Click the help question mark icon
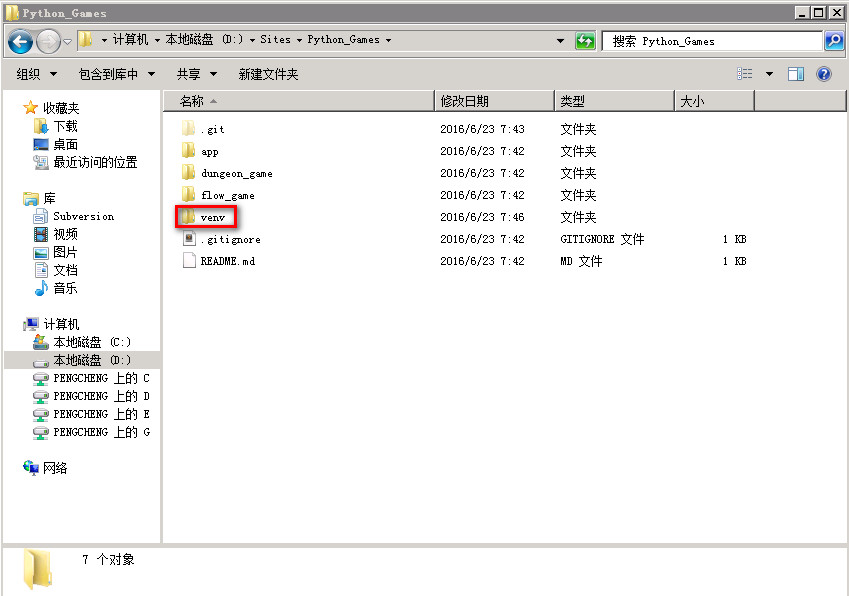This screenshot has height=596, width=849. coord(824,74)
